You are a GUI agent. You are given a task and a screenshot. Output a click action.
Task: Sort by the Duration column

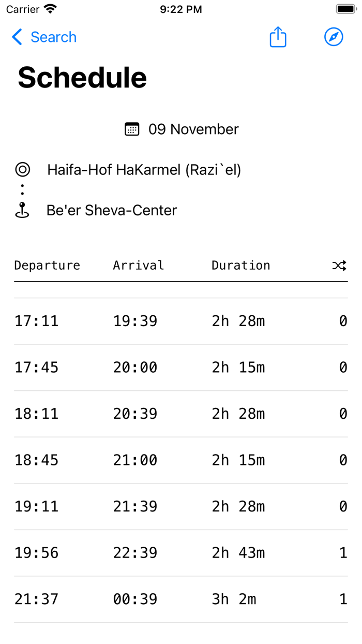240,265
